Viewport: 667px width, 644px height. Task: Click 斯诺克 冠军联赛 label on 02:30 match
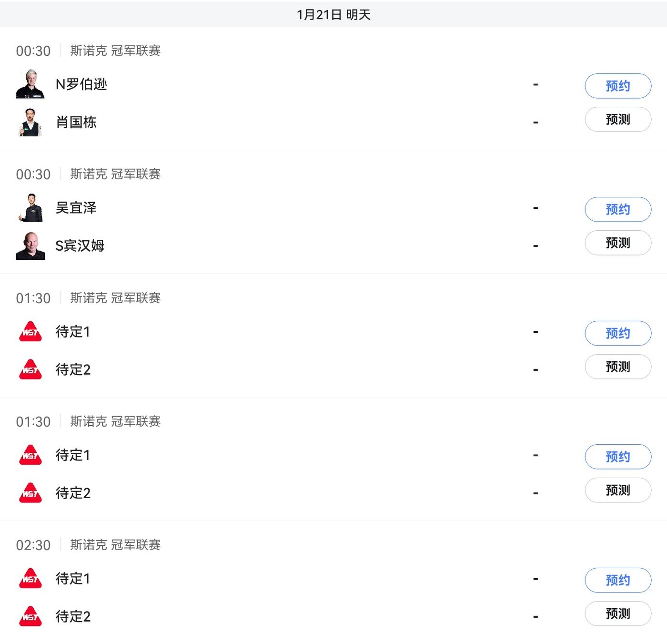115,545
